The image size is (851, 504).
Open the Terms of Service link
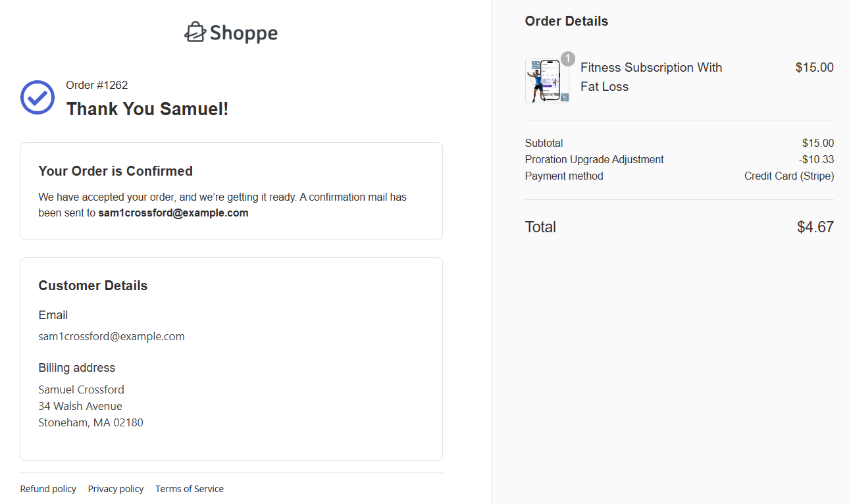pos(190,489)
